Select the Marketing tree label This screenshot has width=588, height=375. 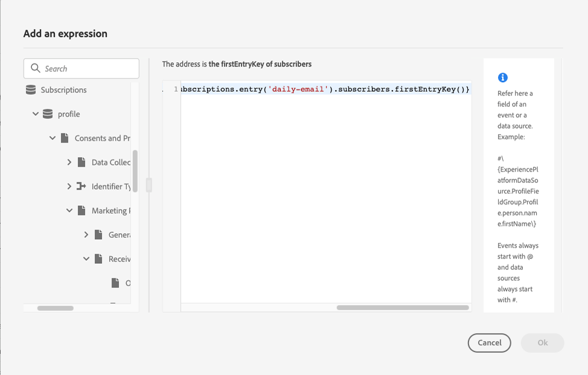111,211
